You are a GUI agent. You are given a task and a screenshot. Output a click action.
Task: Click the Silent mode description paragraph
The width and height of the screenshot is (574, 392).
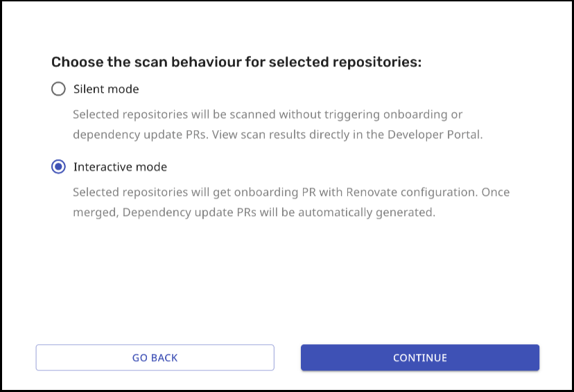point(277,124)
